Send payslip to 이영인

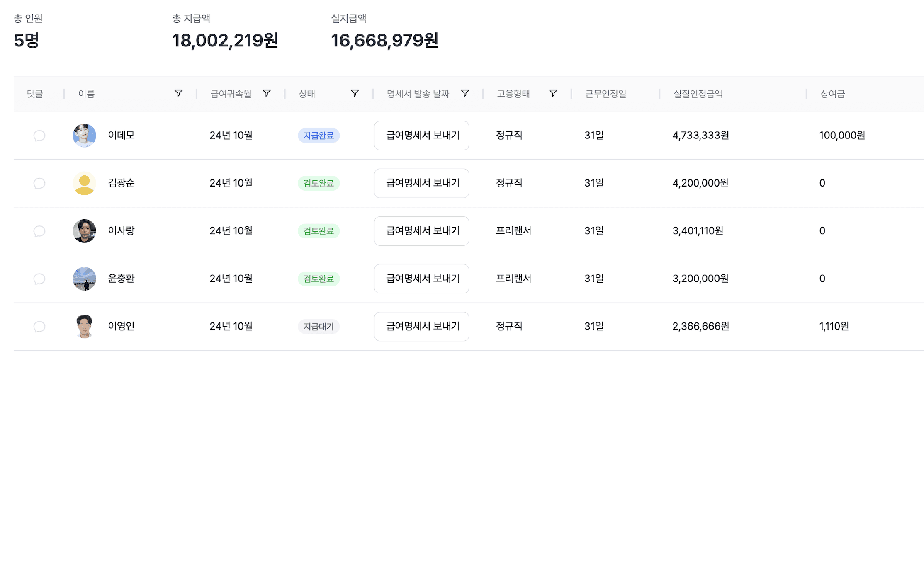(x=421, y=327)
